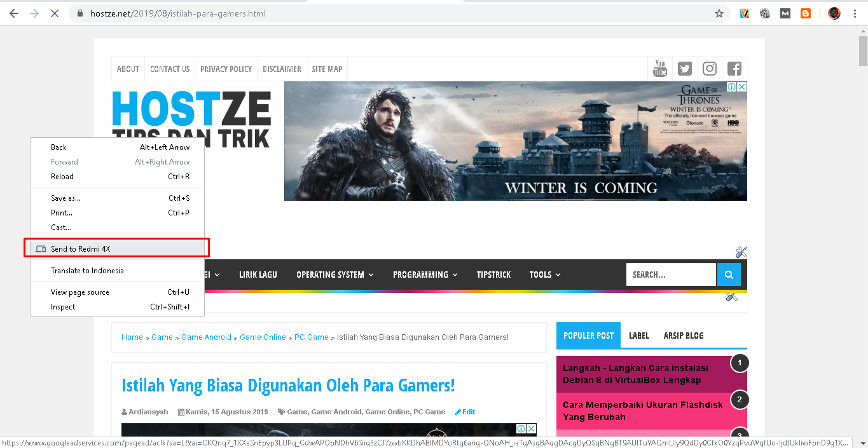Click the wrench quick-edit icon above the search bar
Image resolution: width=868 pixels, height=448 pixels.
tap(741, 252)
